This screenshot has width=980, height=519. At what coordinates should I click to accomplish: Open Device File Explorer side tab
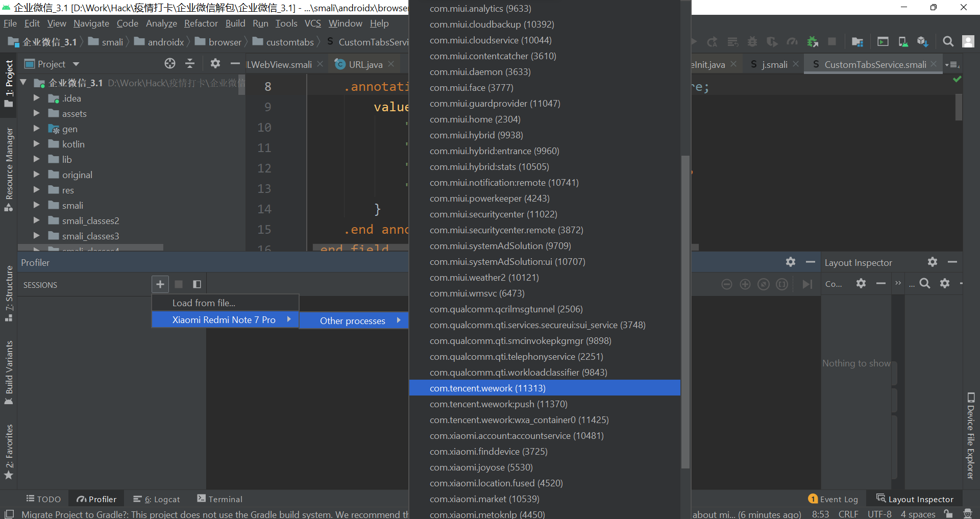point(971,435)
